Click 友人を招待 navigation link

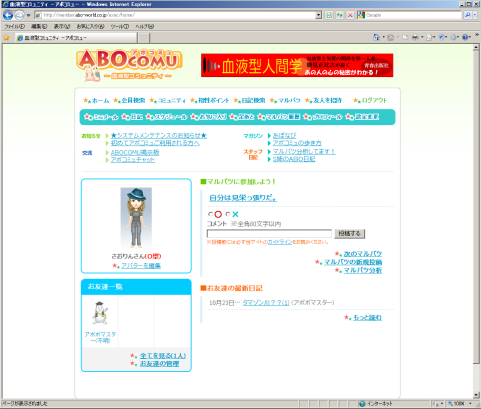point(327,100)
